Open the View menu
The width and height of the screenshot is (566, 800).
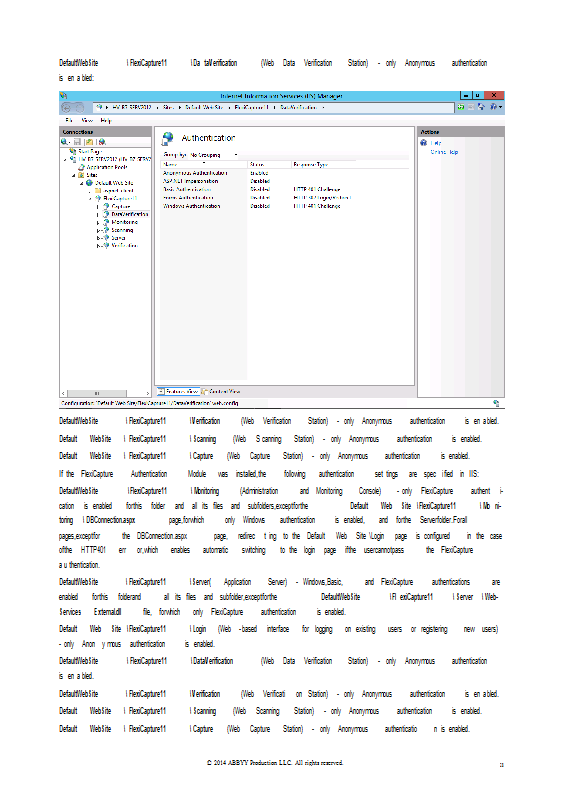tap(87, 120)
